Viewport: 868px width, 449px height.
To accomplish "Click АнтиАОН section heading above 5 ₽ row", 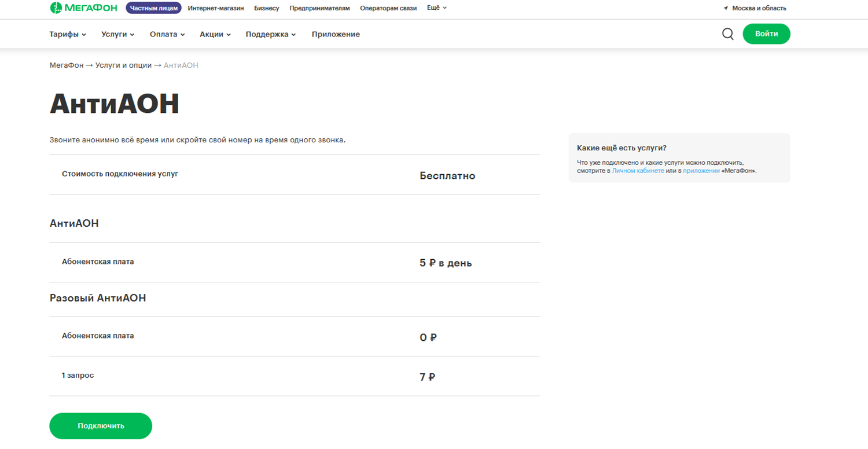I will coord(74,223).
